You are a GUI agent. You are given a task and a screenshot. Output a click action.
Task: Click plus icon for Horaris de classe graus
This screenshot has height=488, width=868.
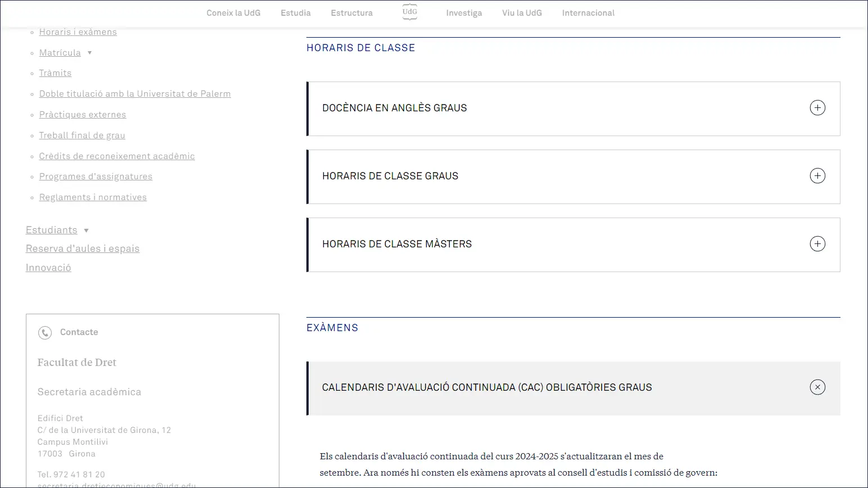pyautogui.click(x=817, y=176)
